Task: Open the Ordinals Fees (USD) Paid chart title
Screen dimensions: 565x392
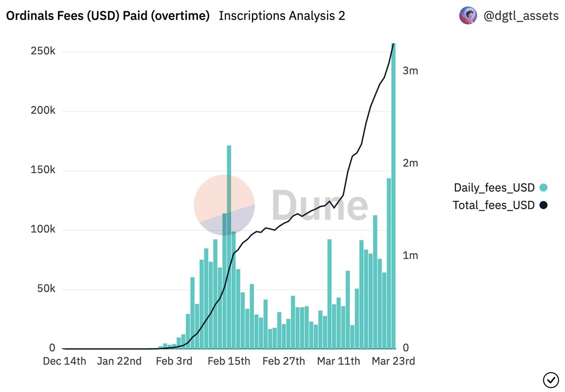Action: coord(107,16)
